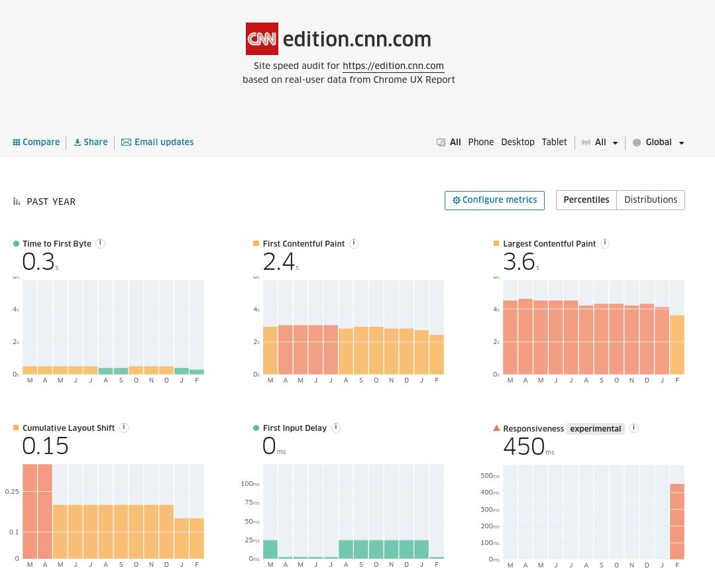Open the All connection type dropdown
This screenshot has height=588, width=715.
pyautogui.click(x=606, y=143)
